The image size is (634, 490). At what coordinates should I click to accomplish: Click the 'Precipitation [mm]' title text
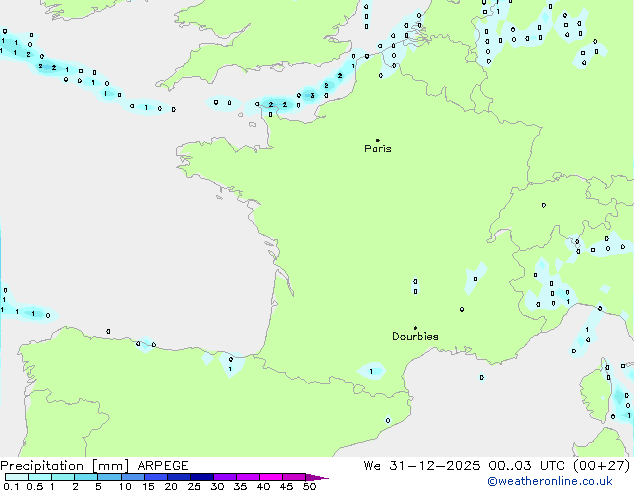[x=65, y=466]
